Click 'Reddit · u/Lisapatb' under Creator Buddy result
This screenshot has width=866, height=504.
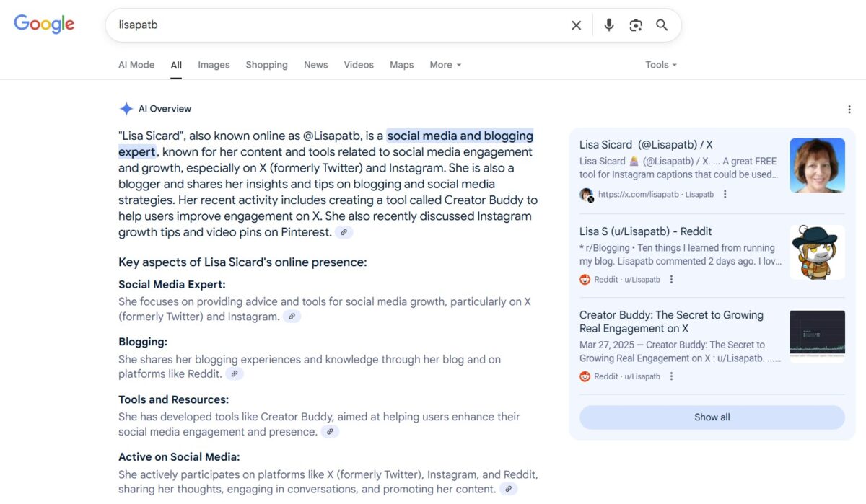coord(627,376)
